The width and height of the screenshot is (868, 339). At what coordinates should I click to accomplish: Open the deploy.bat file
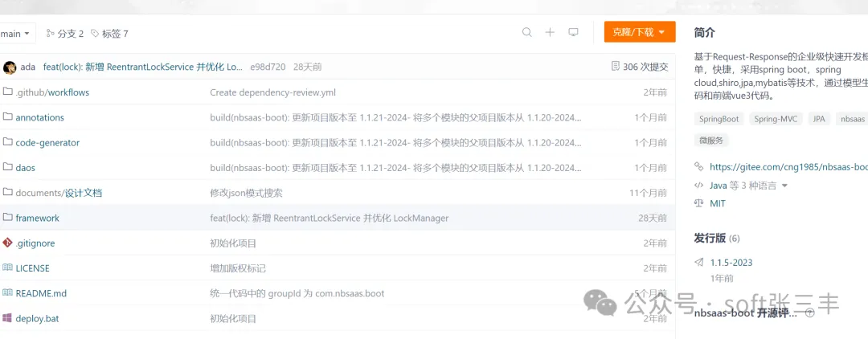tap(37, 319)
